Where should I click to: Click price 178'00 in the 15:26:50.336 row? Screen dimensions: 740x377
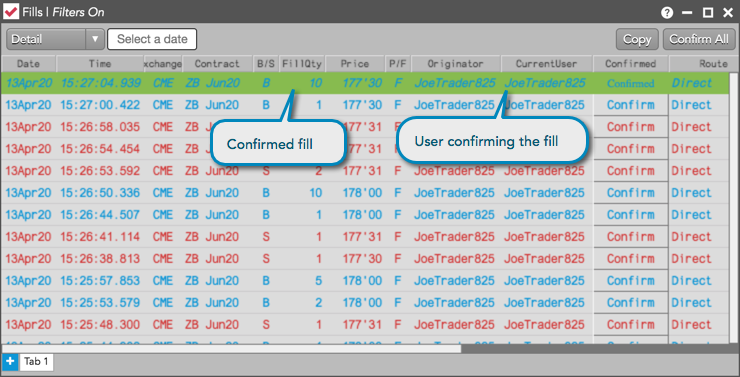[x=362, y=193]
